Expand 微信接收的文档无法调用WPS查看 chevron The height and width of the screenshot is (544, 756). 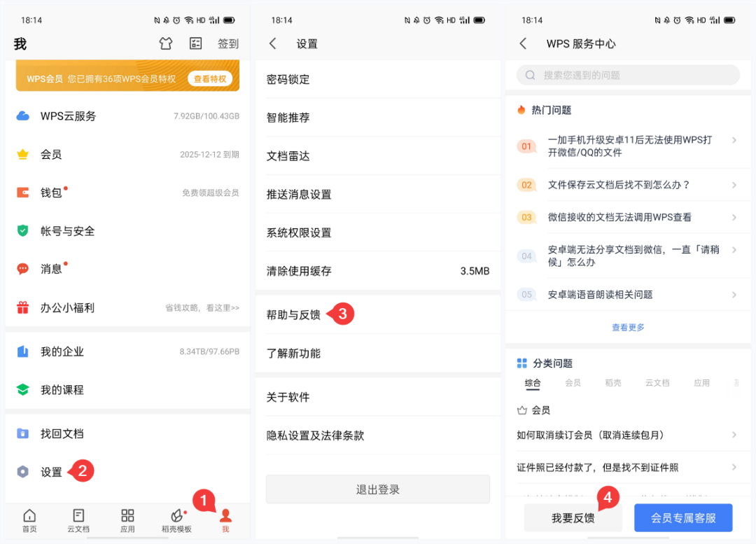coord(734,218)
